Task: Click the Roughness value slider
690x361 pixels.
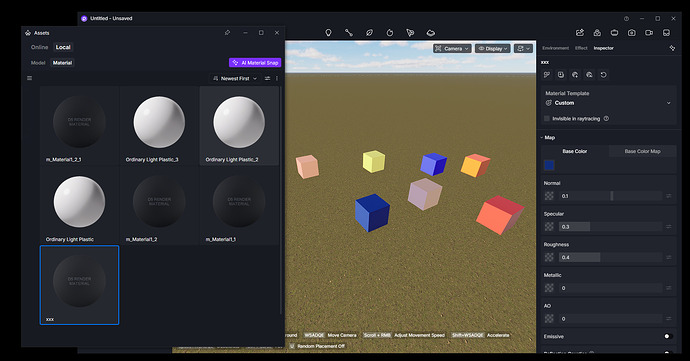Action: pyautogui.click(x=610, y=257)
